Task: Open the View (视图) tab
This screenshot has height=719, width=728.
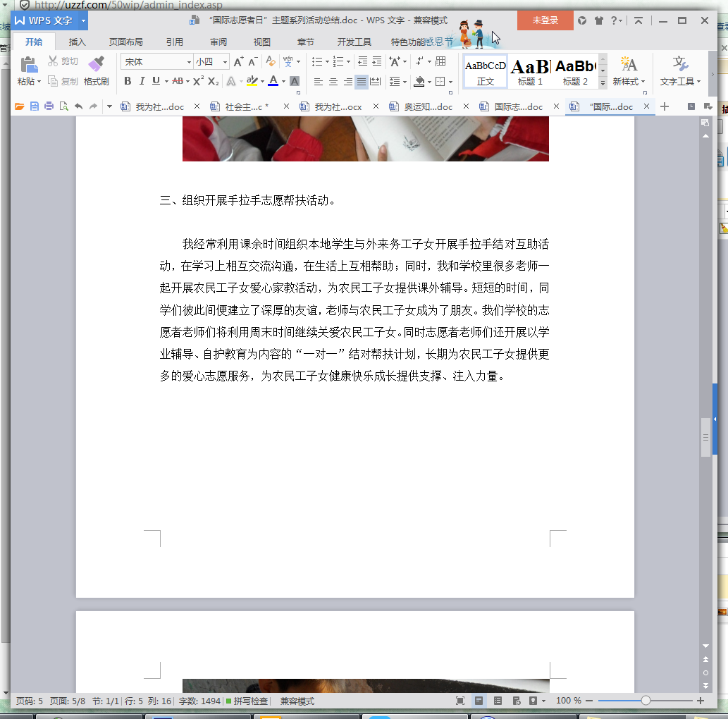Action: [x=262, y=42]
